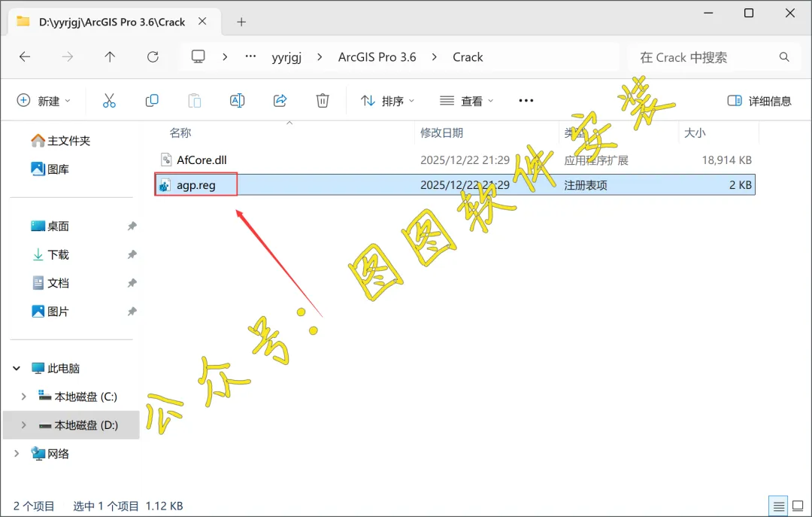Select 此电脑 in the sidebar
The image size is (812, 517).
click(56, 368)
